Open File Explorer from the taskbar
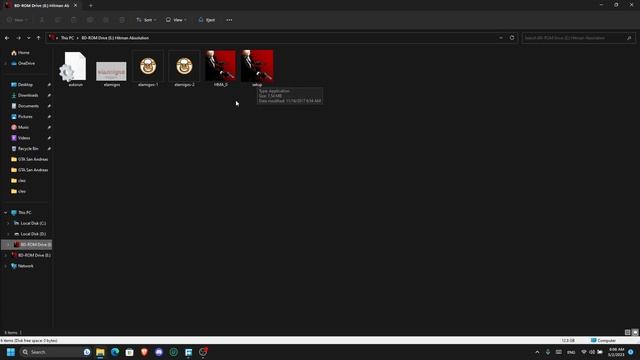This screenshot has height=360, width=640. click(100, 352)
